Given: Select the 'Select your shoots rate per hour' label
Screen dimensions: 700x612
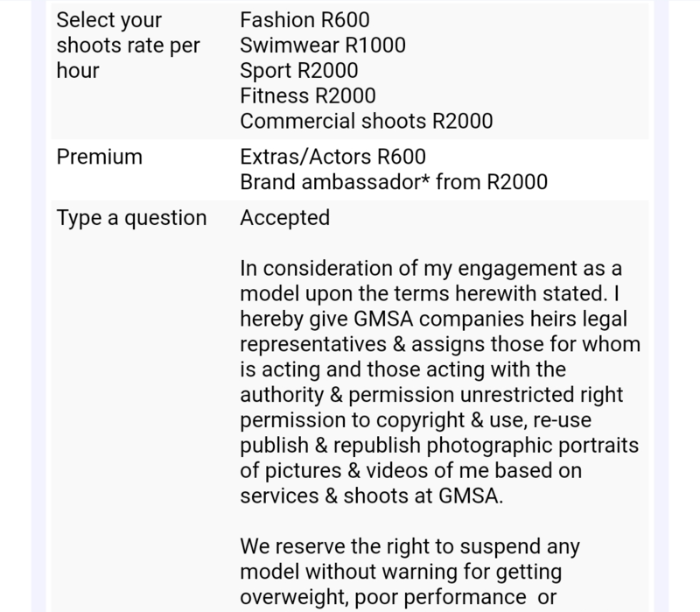Looking at the screenshot, I should (128, 46).
